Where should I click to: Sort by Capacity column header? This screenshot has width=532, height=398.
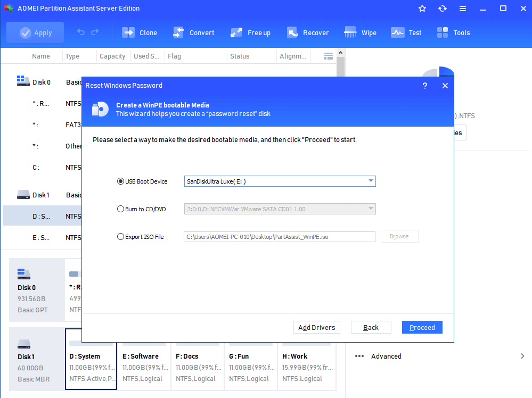pyautogui.click(x=112, y=56)
